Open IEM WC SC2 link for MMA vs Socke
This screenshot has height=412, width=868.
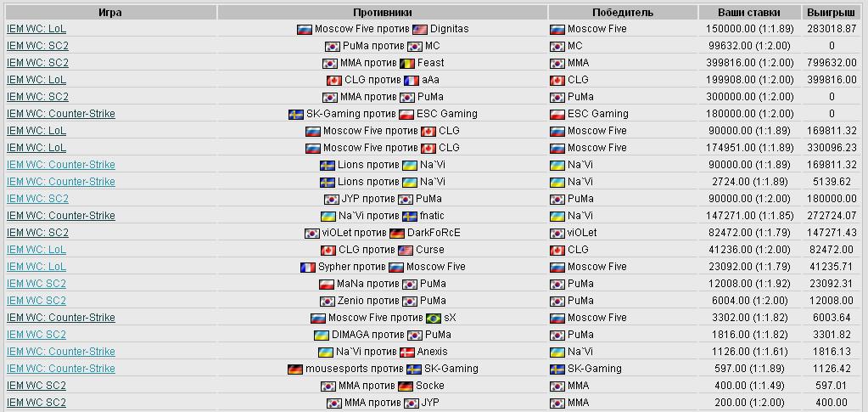pos(36,386)
